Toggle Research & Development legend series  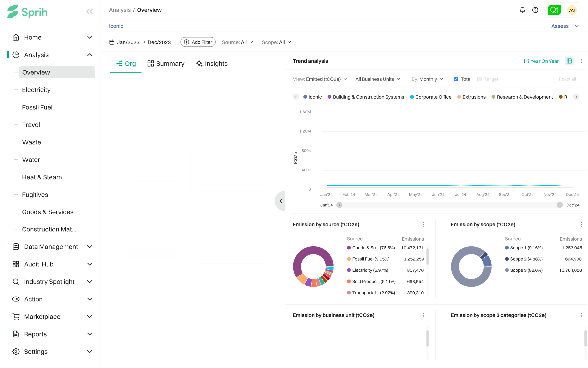(522, 97)
